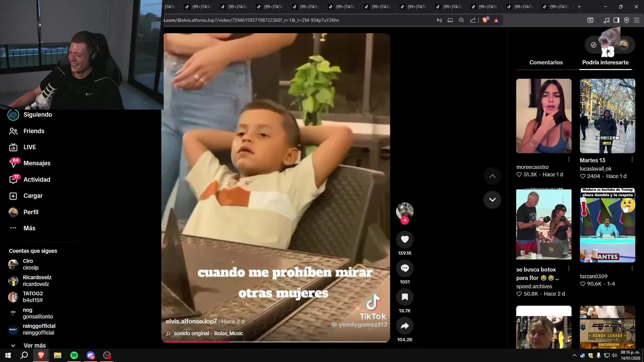Open elvis.alfonso.lop7 profile link on video
Viewport: 644px width, 362px height.
pyautogui.click(x=191, y=321)
